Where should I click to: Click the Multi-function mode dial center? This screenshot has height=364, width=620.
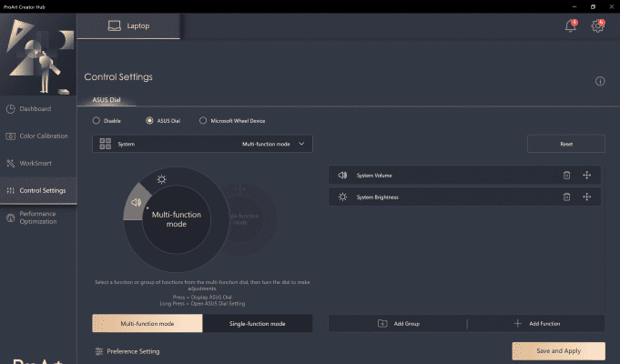(177, 219)
